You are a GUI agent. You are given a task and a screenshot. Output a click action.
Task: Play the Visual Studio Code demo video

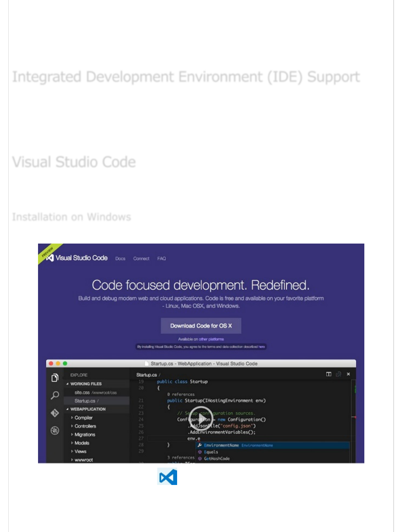[201, 419]
